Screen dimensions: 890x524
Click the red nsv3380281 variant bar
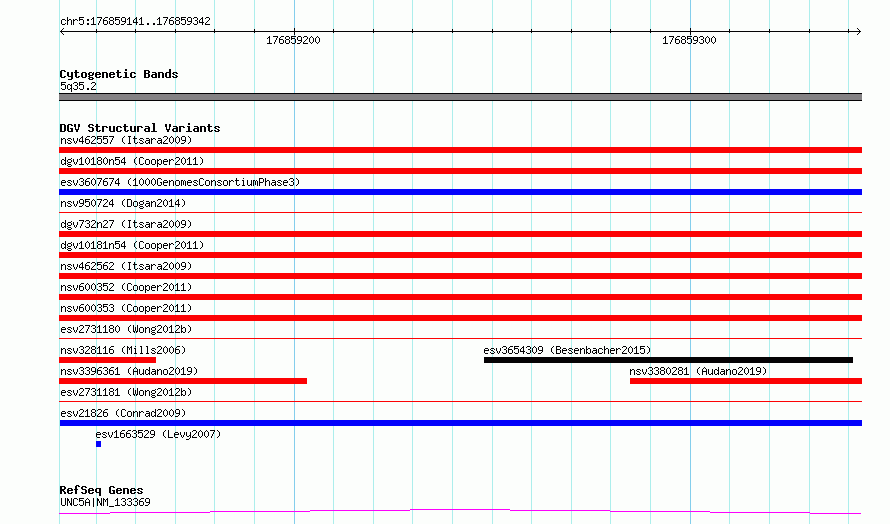746,381
